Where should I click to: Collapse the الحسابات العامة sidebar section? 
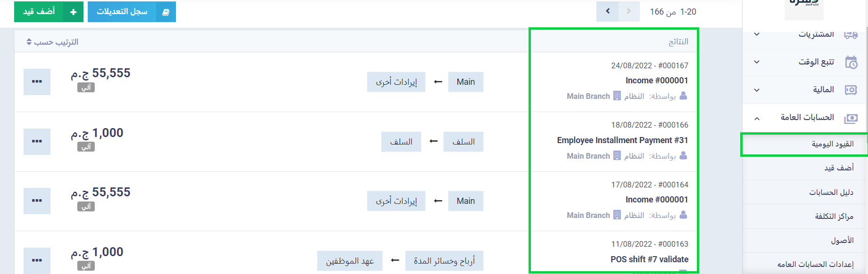tap(805, 118)
